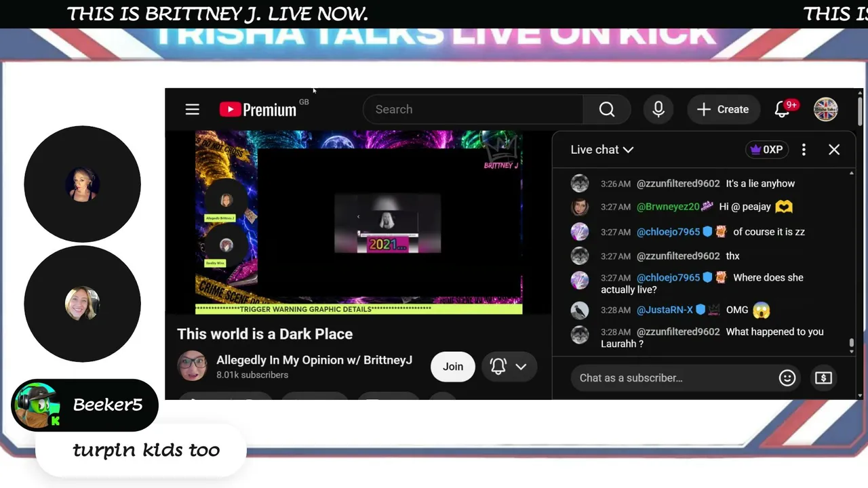The height and width of the screenshot is (488, 868).
Task: Open the Create menu
Action: [723, 109]
